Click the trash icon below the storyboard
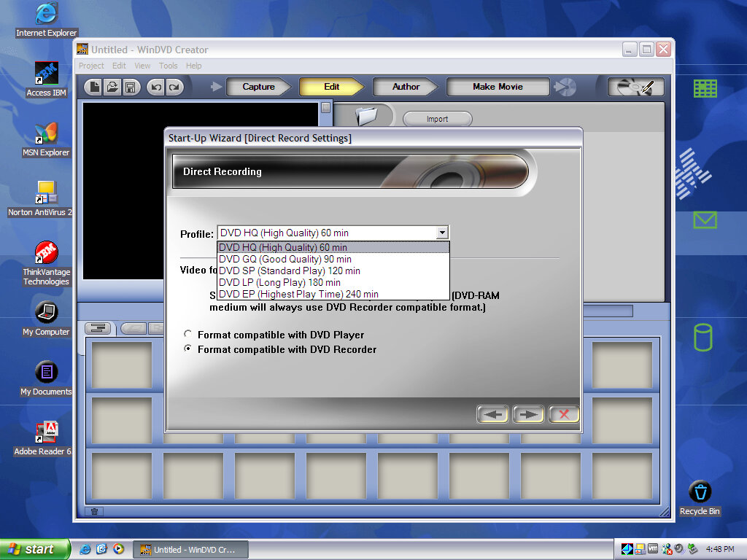The width and height of the screenshot is (747, 560). click(x=94, y=511)
